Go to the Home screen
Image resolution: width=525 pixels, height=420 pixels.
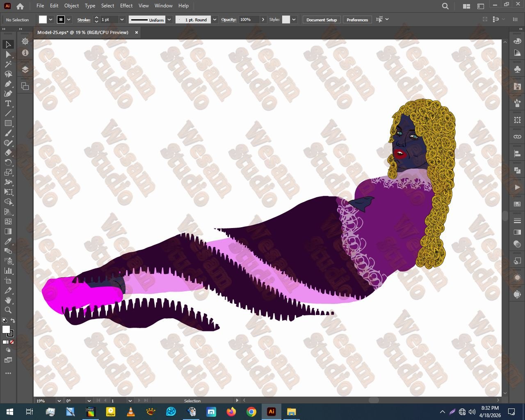tap(20, 6)
